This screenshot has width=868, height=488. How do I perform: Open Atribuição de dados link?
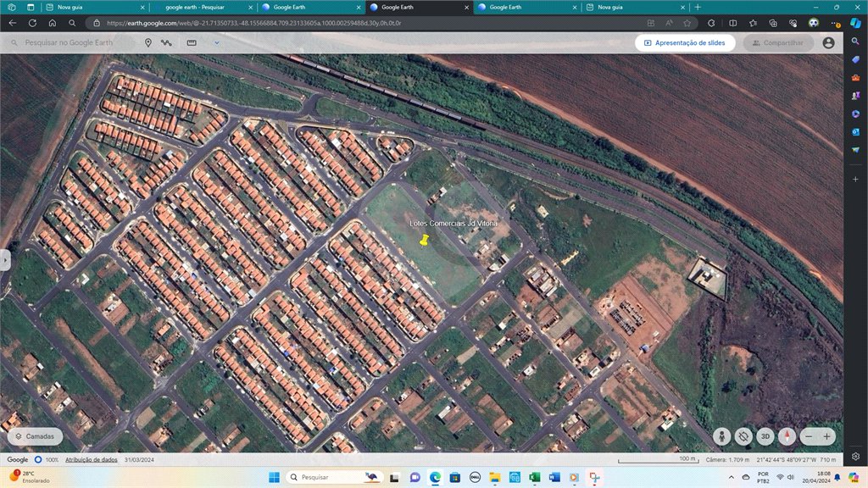pyautogui.click(x=92, y=460)
